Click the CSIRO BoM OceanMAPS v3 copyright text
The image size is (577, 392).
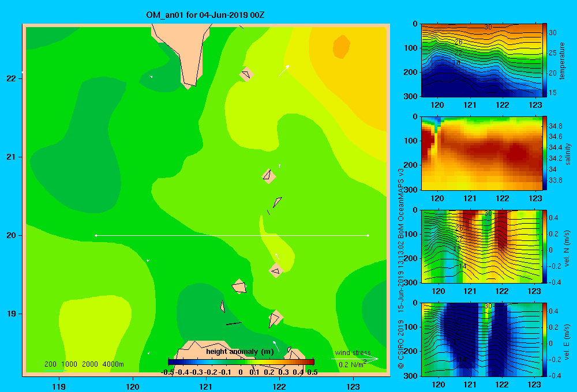pos(401,268)
